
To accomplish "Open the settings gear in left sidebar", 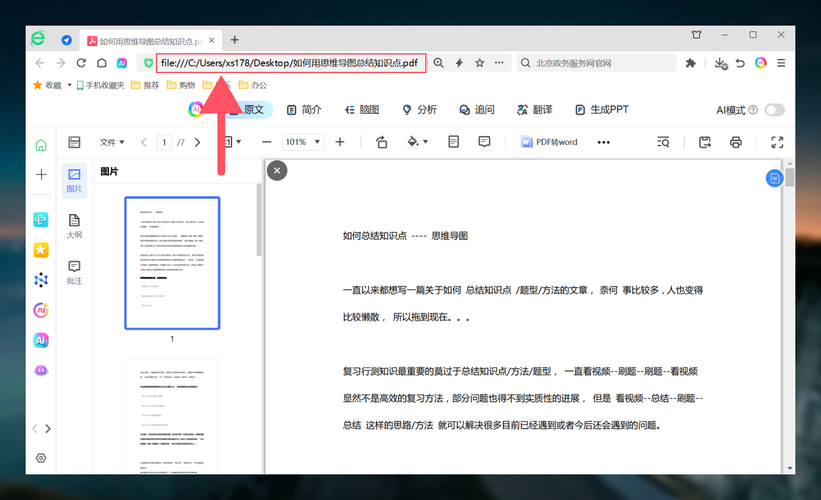I will pyautogui.click(x=41, y=458).
